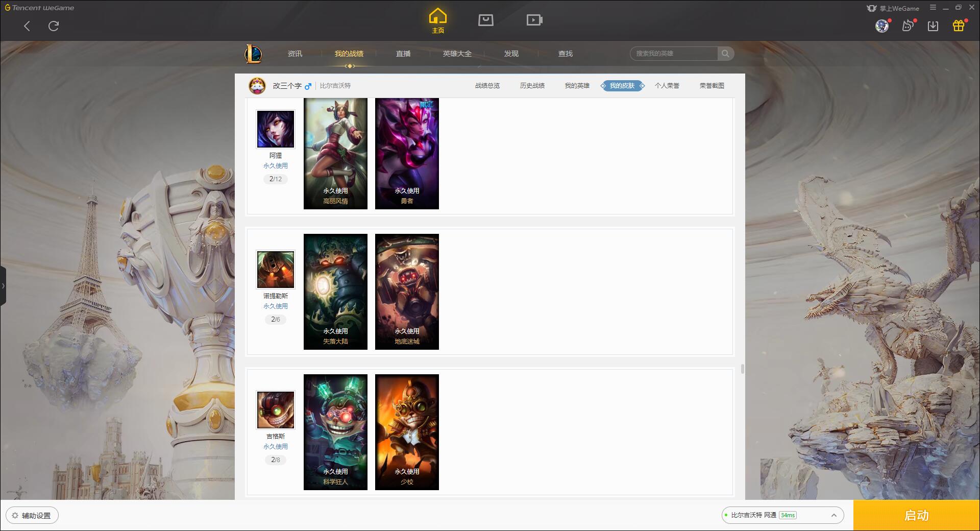The image size is (980, 531).
Task: Select 个人荣誉 sub-tab
Action: pos(667,86)
